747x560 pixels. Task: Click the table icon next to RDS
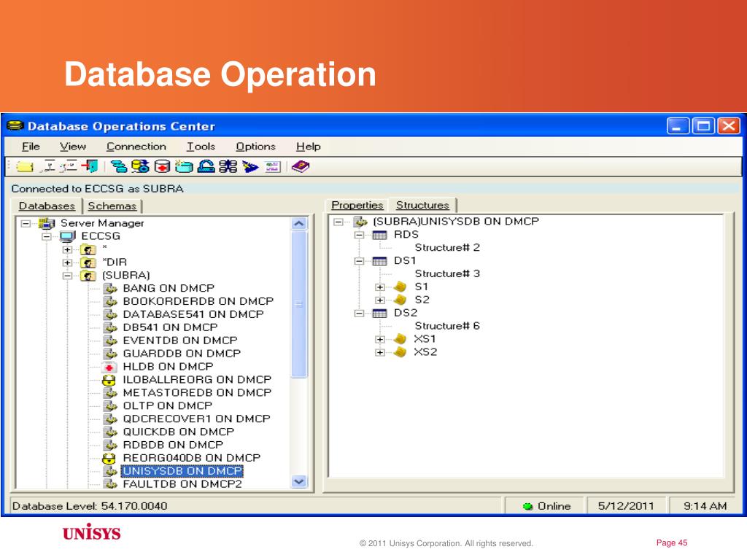[379, 235]
